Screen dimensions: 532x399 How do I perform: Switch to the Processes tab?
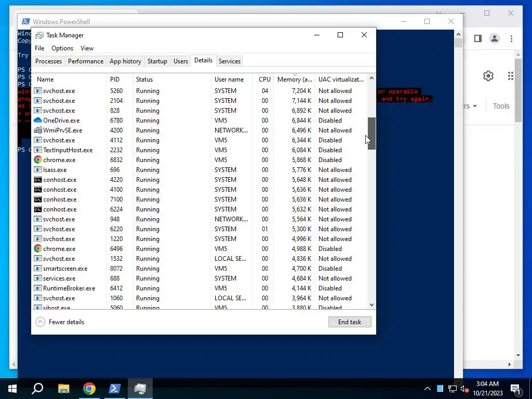48,61
